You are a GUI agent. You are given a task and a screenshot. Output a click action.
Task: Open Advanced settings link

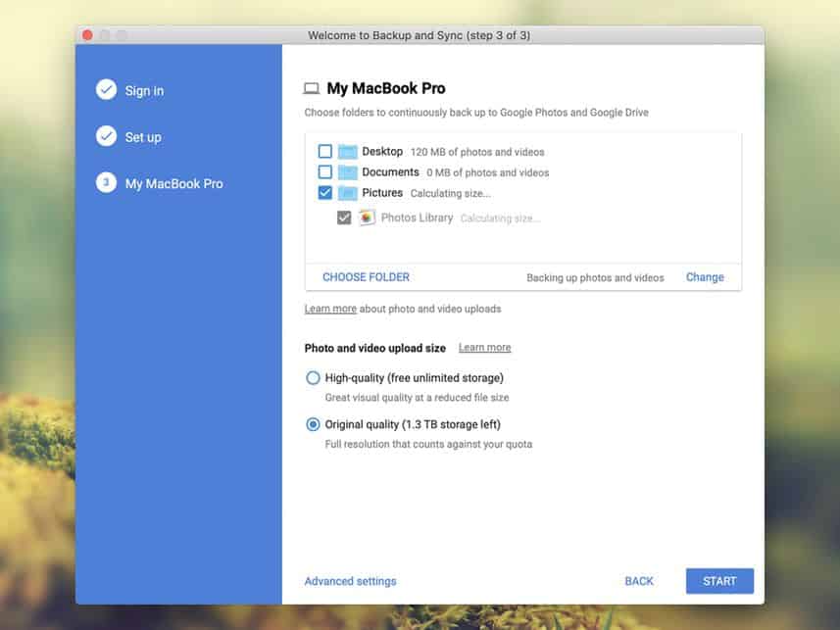pos(350,581)
